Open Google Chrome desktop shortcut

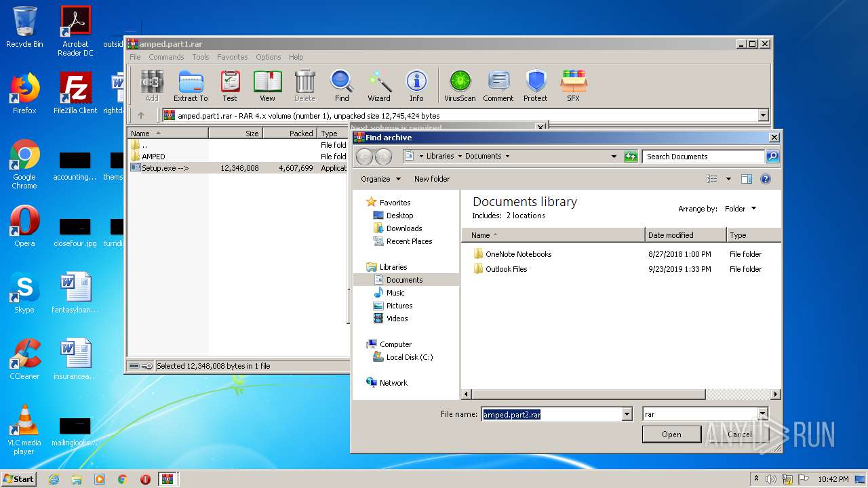coord(24,165)
